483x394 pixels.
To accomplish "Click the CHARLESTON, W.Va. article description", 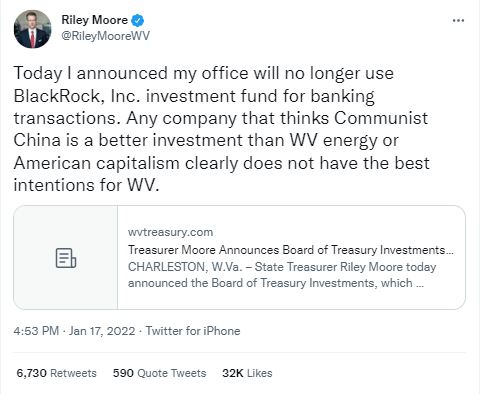I will (282, 275).
